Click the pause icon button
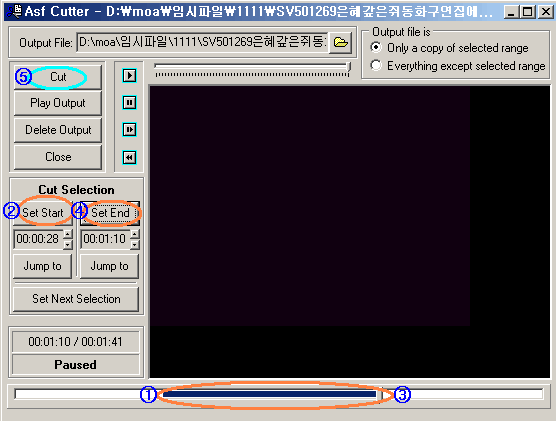556x421 pixels. [129, 103]
